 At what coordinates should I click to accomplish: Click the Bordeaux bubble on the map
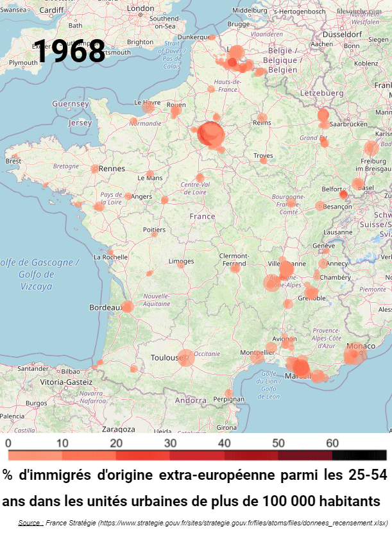tap(127, 307)
